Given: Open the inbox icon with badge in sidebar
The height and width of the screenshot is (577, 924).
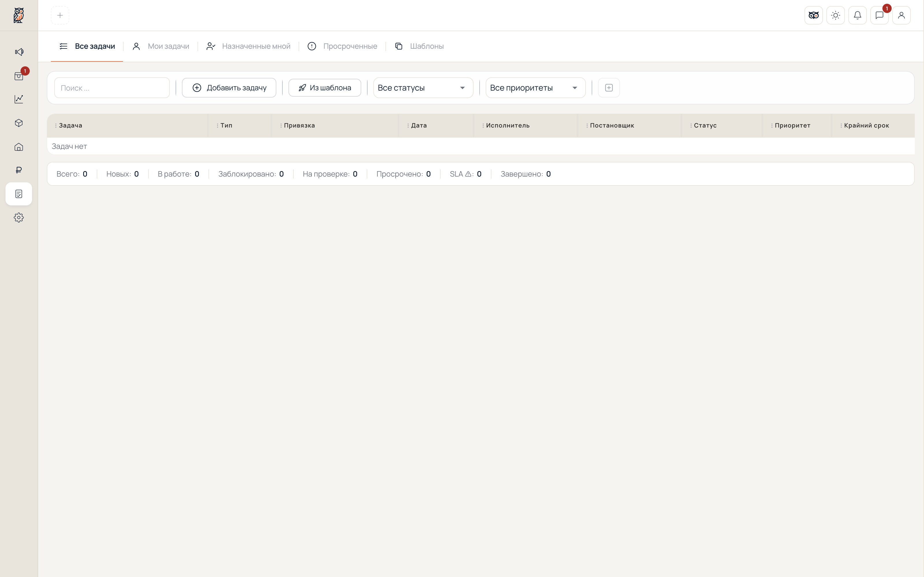Looking at the screenshot, I should [x=19, y=76].
